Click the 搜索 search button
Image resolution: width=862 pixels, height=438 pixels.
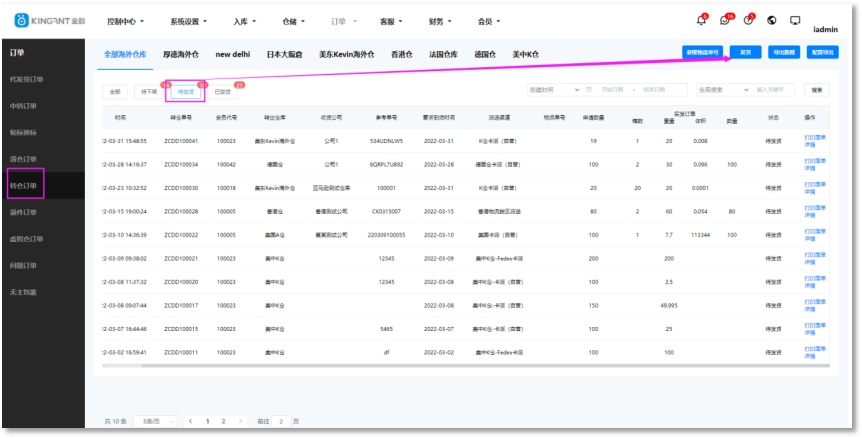point(817,90)
